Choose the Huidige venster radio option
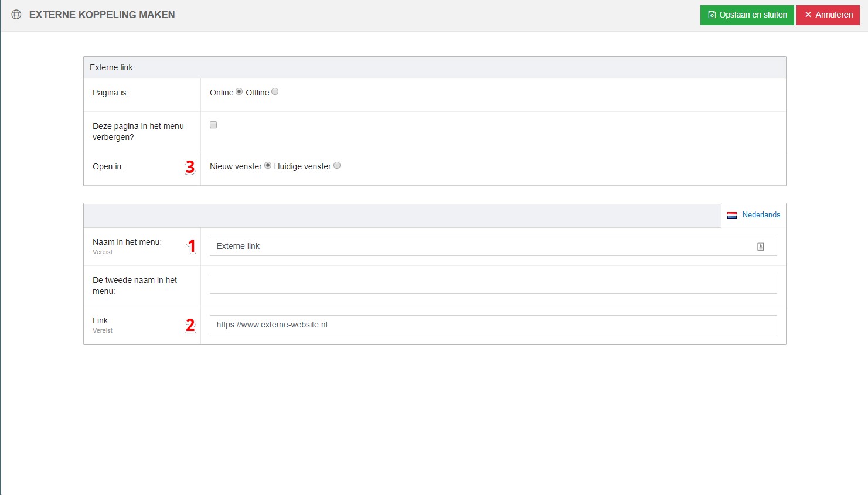The image size is (868, 495). click(x=337, y=166)
